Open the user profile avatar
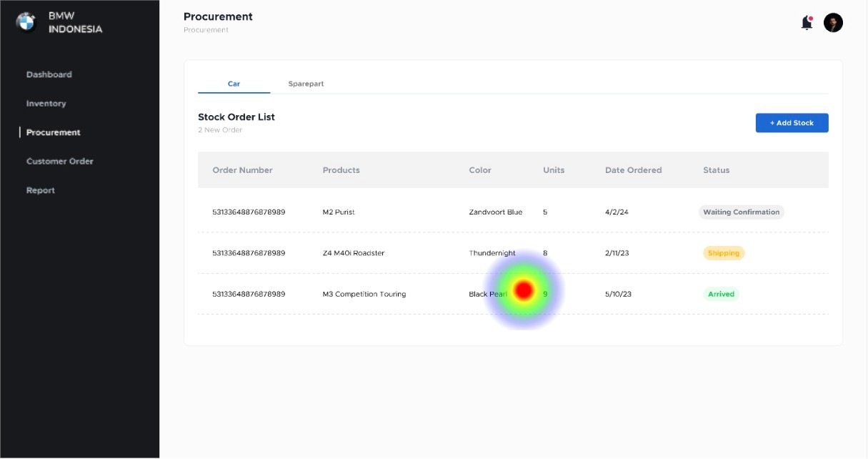Viewport: 868px width, 459px height. pos(833,23)
